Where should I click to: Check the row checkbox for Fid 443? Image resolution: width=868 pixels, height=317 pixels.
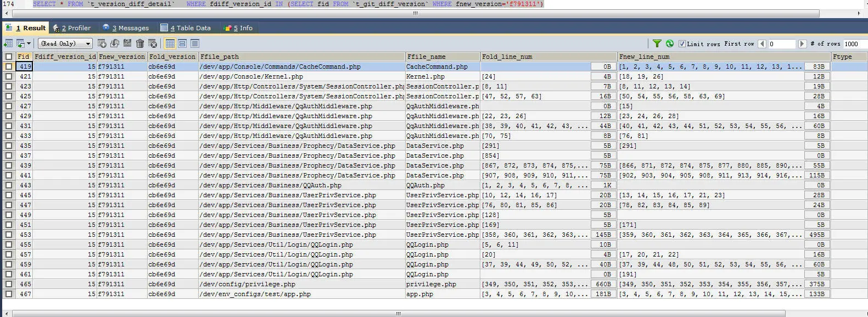[9, 185]
